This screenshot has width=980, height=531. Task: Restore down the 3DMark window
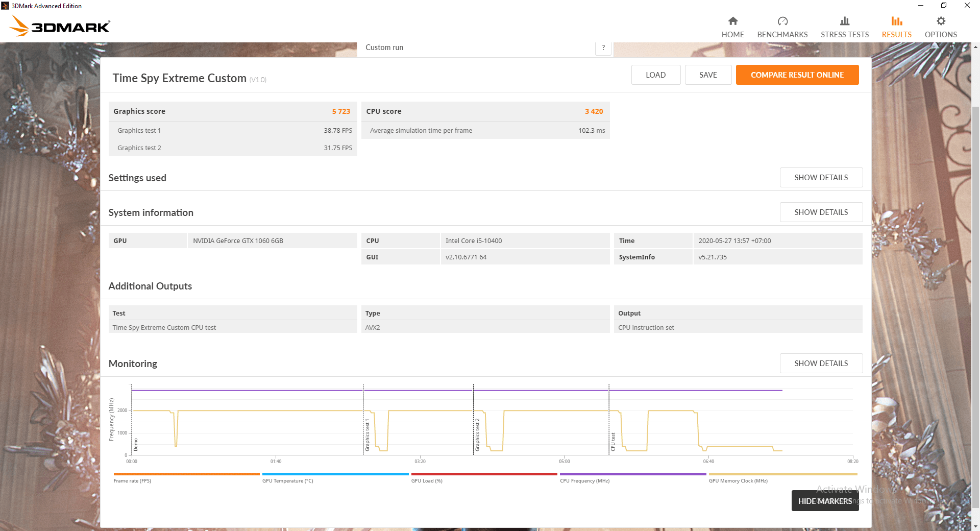pyautogui.click(x=944, y=6)
